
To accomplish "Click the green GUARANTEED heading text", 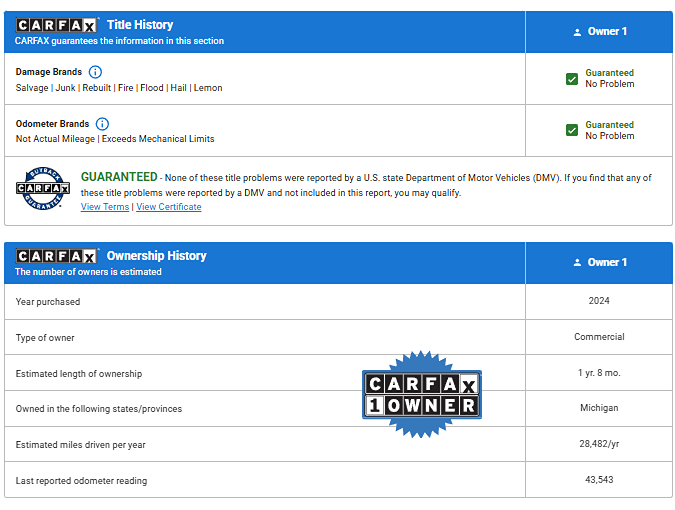I will (119, 177).
